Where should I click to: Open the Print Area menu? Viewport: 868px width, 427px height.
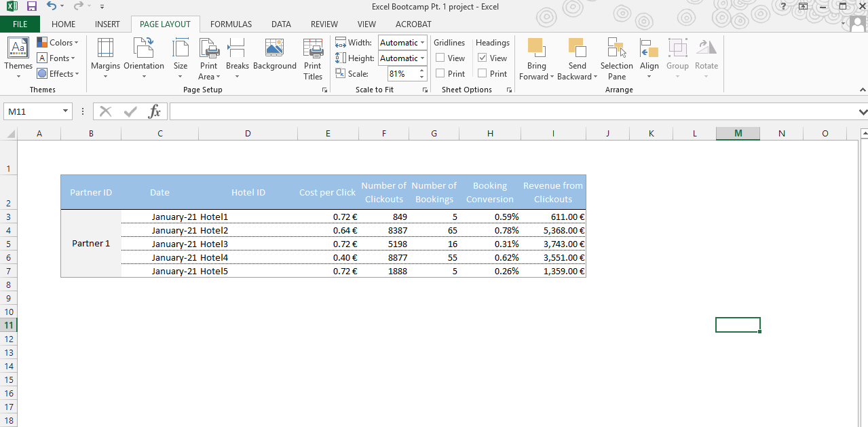pos(209,58)
